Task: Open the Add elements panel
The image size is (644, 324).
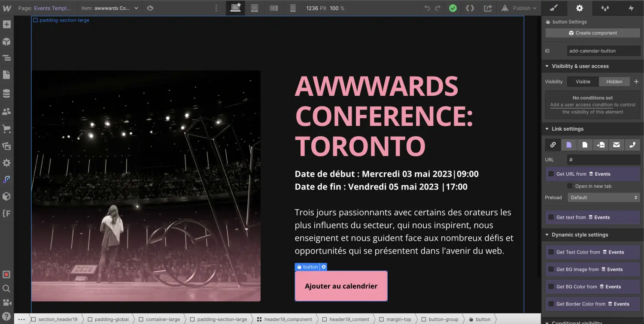Action: 6,24
